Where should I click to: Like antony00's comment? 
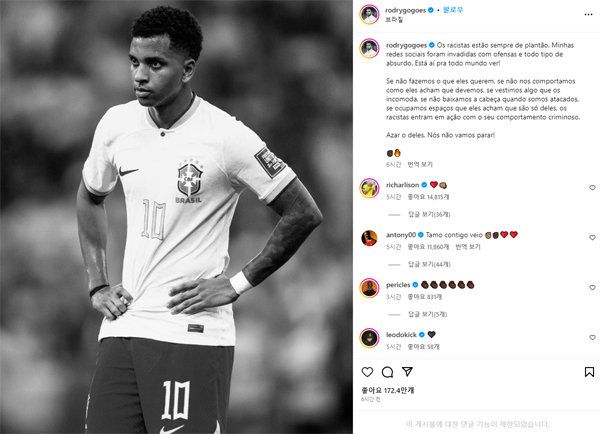click(592, 238)
